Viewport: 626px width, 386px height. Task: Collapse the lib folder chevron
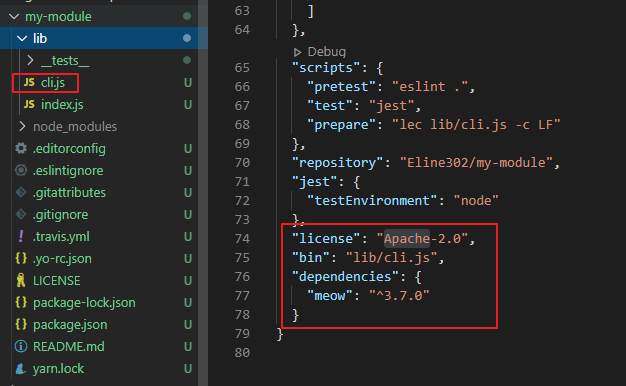point(22,38)
